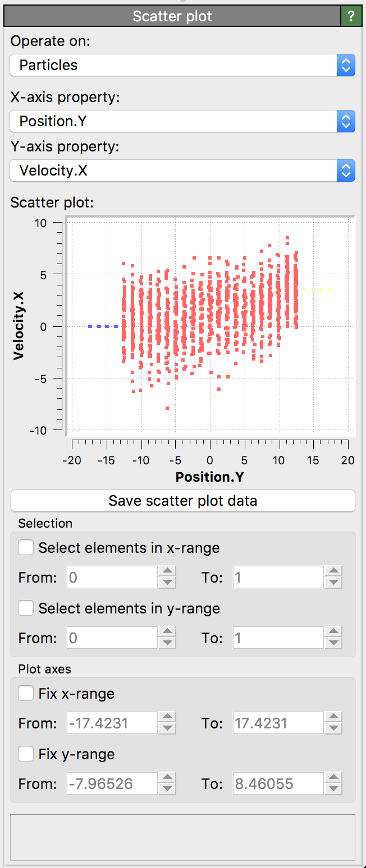
Task: Toggle the Fix x-range checkbox
Action: click(x=26, y=694)
